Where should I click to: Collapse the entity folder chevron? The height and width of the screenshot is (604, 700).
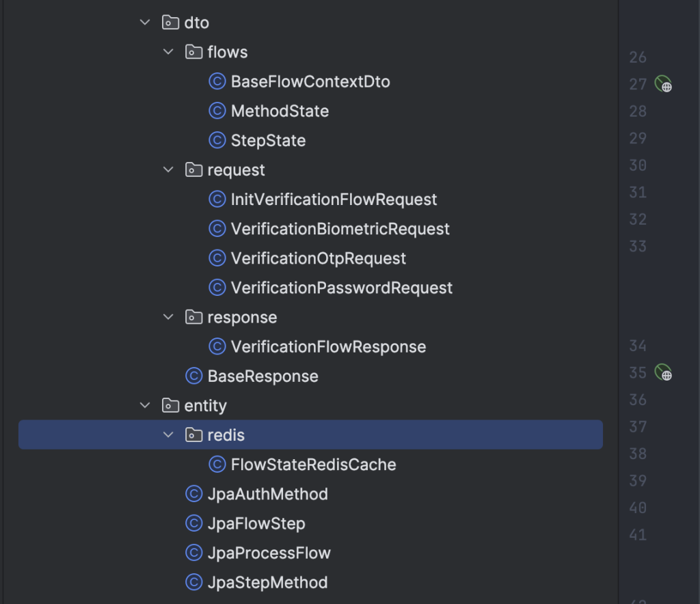coord(145,405)
